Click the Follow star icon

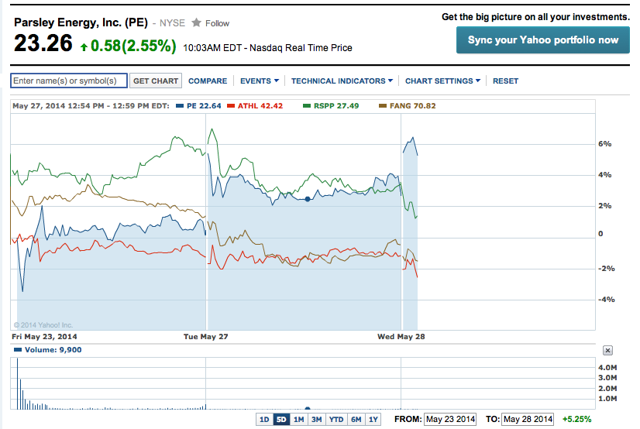pyautogui.click(x=196, y=22)
